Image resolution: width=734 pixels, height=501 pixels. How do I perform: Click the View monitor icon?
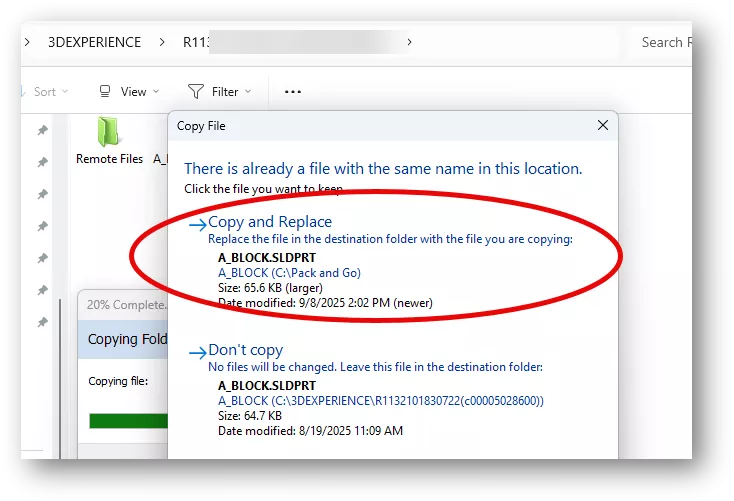point(105,91)
